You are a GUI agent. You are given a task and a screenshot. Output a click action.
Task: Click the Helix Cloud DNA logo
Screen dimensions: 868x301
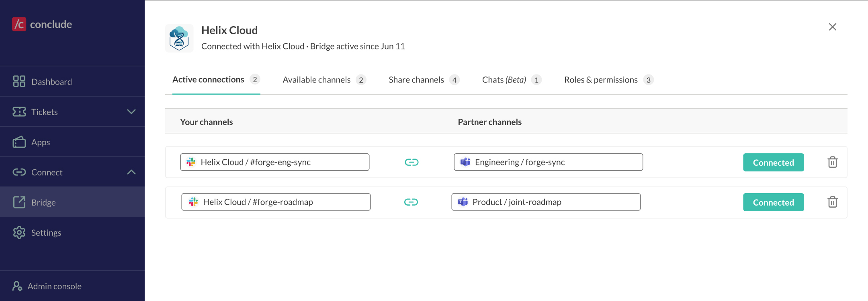tap(179, 38)
